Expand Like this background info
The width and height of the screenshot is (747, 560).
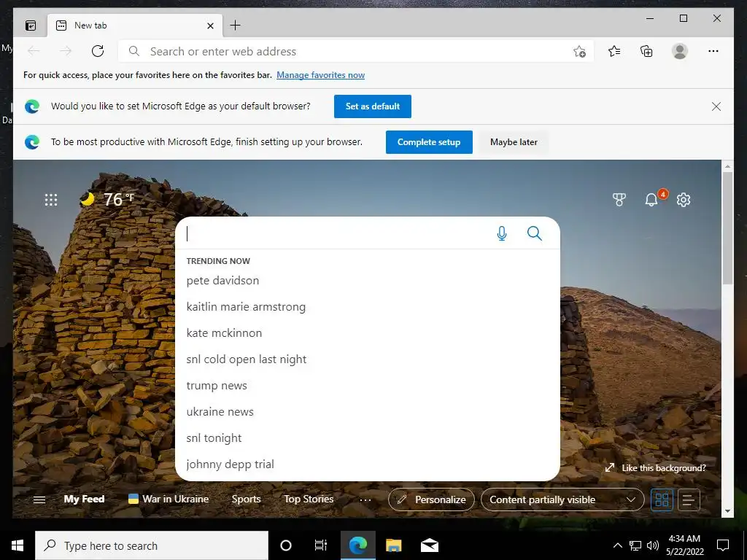tap(655, 468)
